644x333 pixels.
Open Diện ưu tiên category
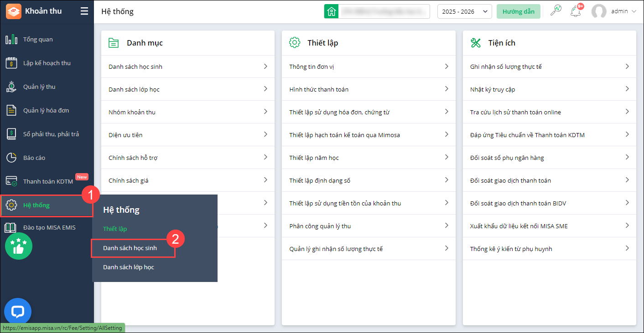coord(188,135)
